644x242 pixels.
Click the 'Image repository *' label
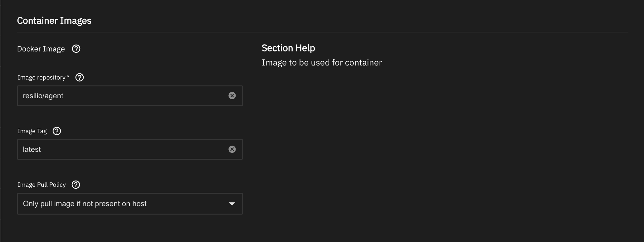coord(43,77)
